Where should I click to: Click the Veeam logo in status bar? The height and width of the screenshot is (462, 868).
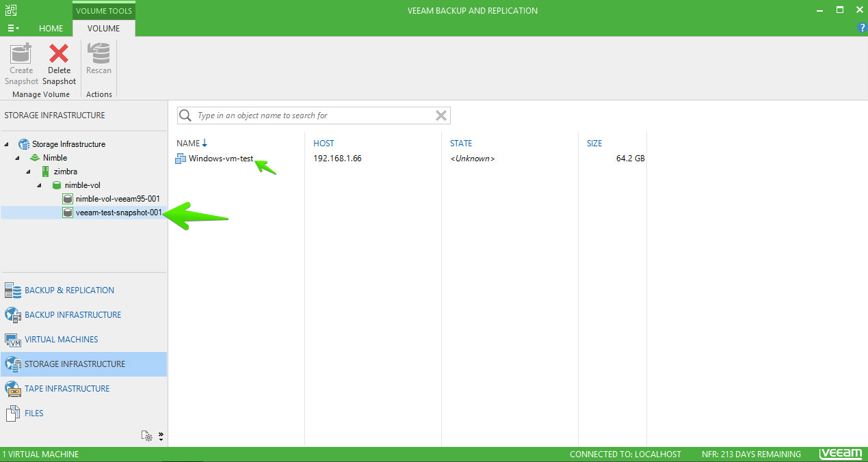click(x=841, y=454)
